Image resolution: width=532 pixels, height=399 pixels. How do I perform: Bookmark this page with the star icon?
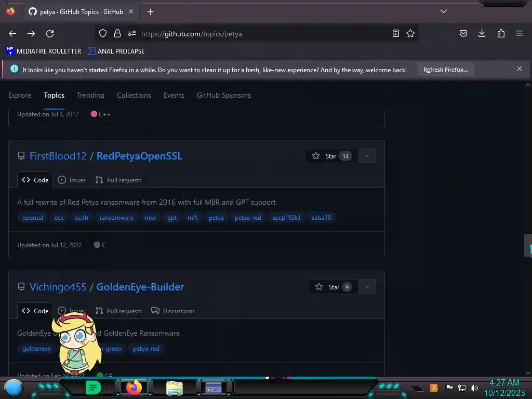(410, 34)
